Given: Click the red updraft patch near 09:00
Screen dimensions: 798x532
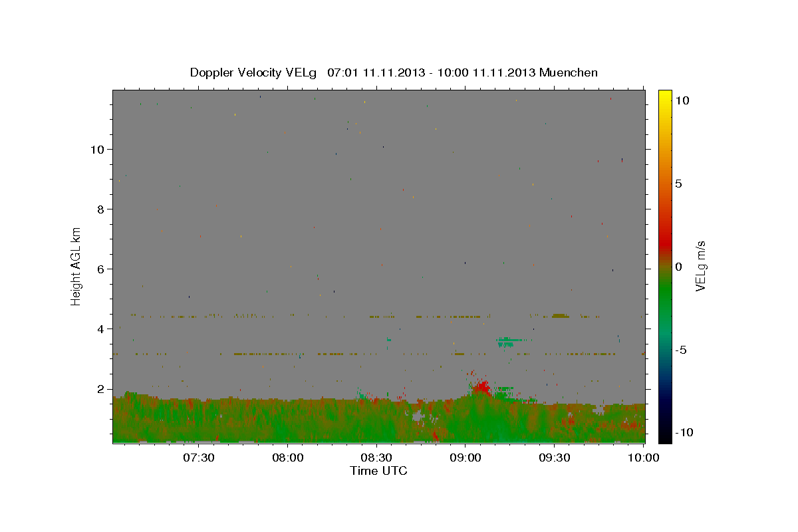Looking at the screenshot, I should (481, 386).
